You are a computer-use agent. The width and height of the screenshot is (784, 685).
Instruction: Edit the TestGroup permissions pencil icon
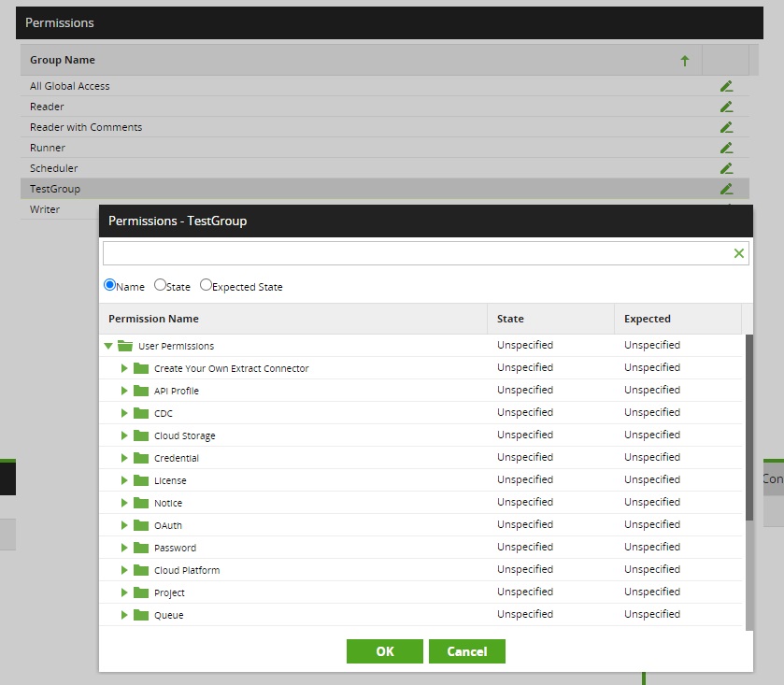726,189
